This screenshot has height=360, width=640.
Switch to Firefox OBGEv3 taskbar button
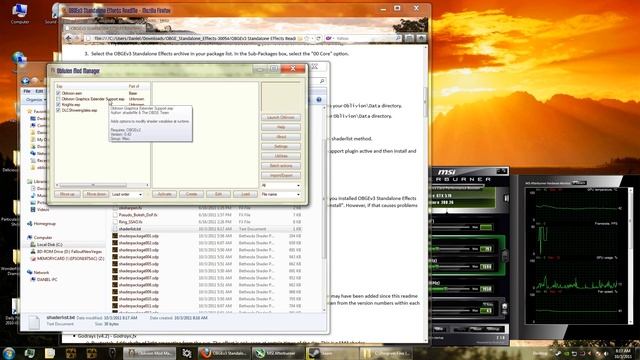[x=223, y=353]
